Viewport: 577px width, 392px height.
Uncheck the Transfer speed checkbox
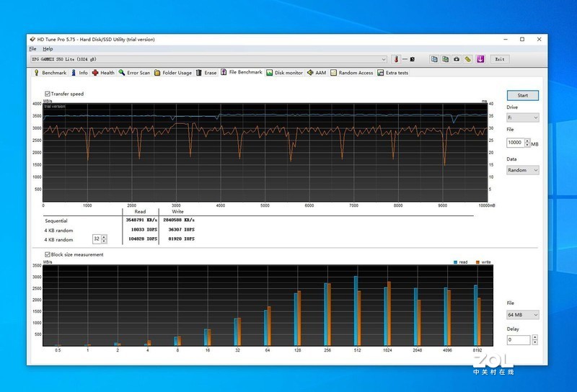tap(48, 94)
